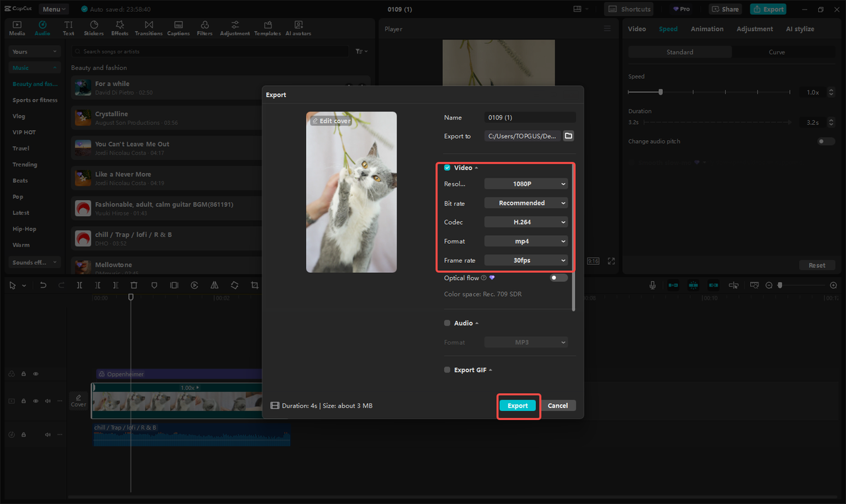Enable the Optical flow toggle
This screenshot has width=846, height=504.
(557, 277)
